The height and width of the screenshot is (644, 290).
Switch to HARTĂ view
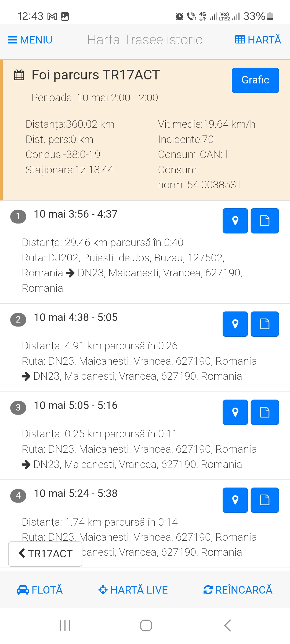tap(258, 40)
